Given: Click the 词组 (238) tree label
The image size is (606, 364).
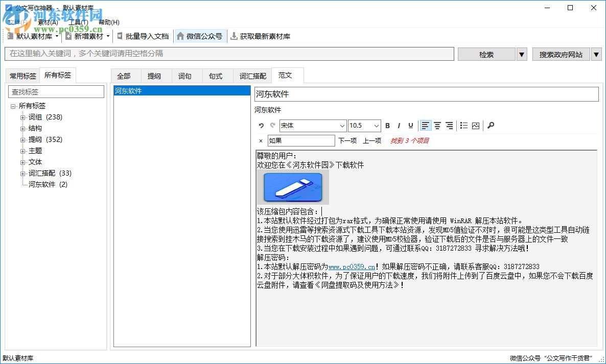Looking at the screenshot, I should [x=45, y=117].
